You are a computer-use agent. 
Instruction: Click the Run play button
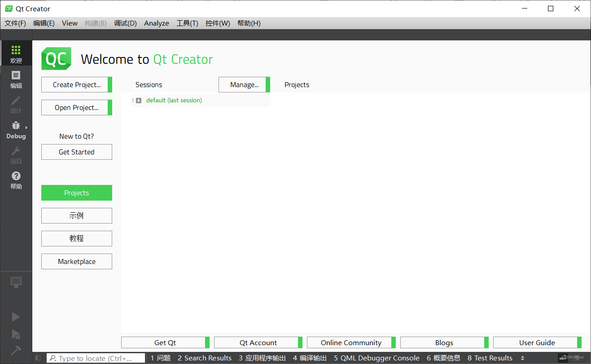pyautogui.click(x=16, y=317)
